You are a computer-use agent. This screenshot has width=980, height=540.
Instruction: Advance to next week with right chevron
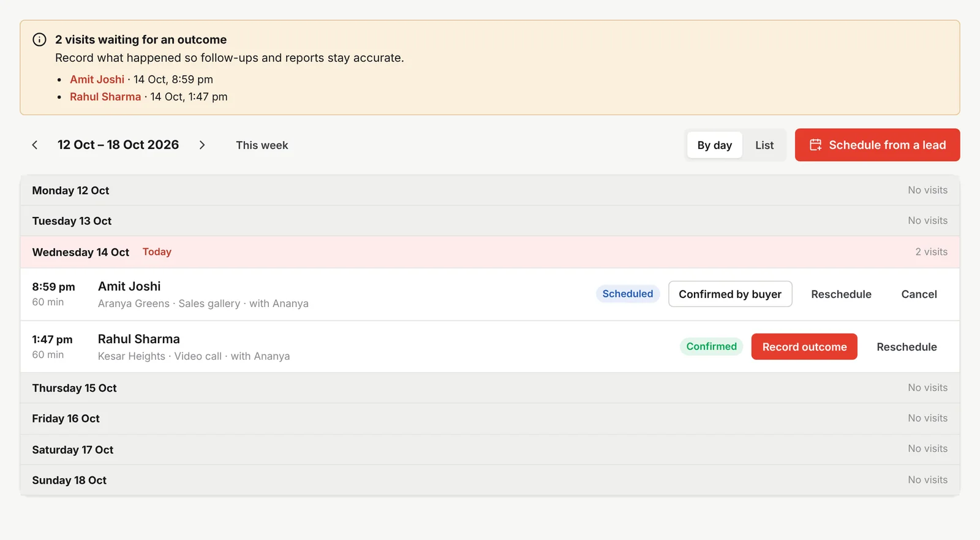[202, 145]
